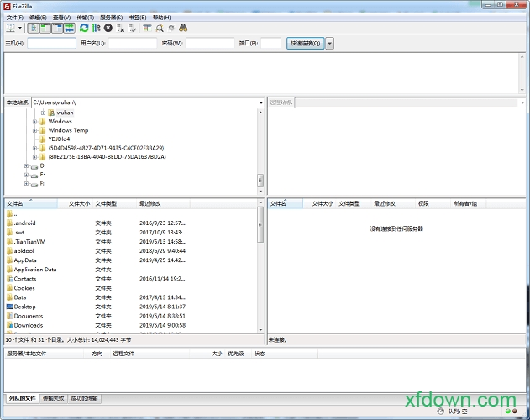Screen dimensions: 530x420
Task: Reconnect to the last used server
Action: click(x=133, y=28)
